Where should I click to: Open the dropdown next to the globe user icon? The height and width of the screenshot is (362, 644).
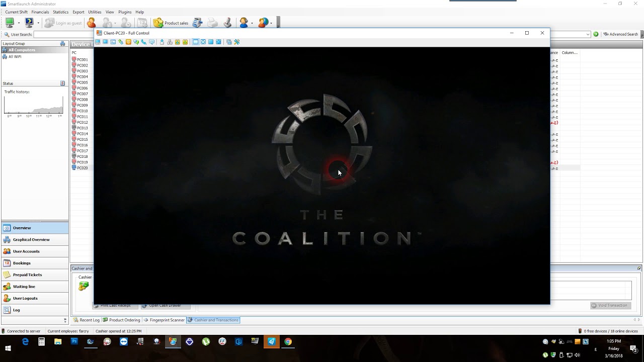271,23
